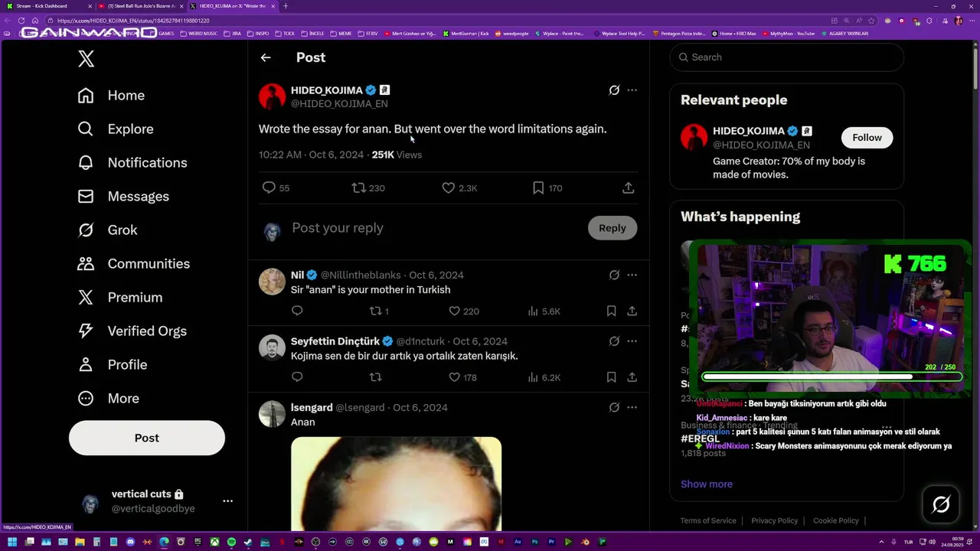Screen dimensions: 980x551
Task: Open HIDEO_KOJIMA profile name on post
Action: (x=326, y=90)
